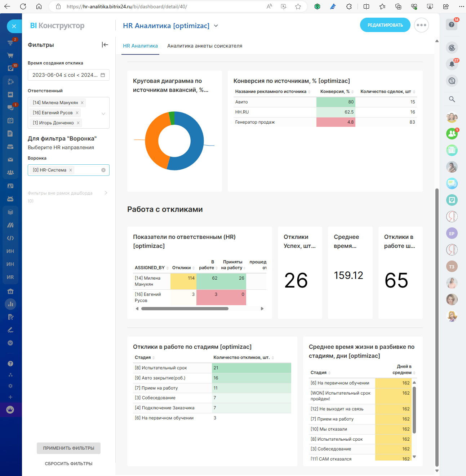Switch to Аналитика анкеты соискателя tab
Viewport: 466px width, 476px height.
coord(204,46)
